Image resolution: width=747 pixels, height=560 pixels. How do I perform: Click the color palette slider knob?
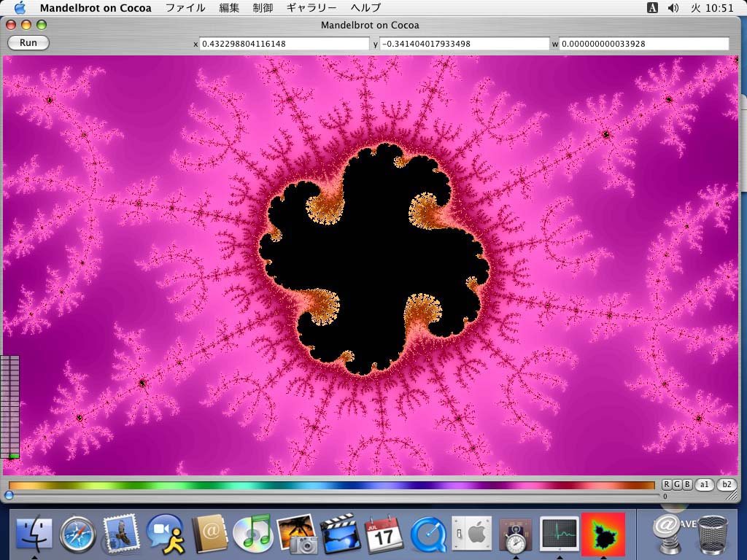coord(9,495)
